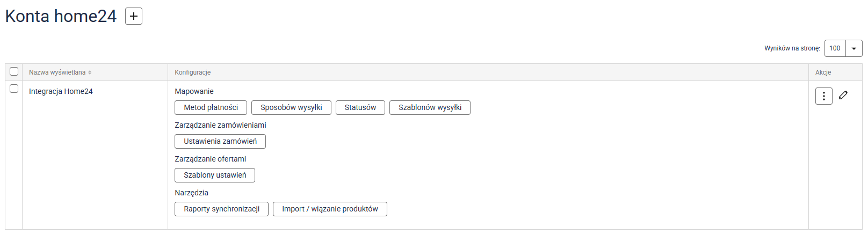Go to Ustawienia zamówień
Screen dimensions: 868x234
220,141
